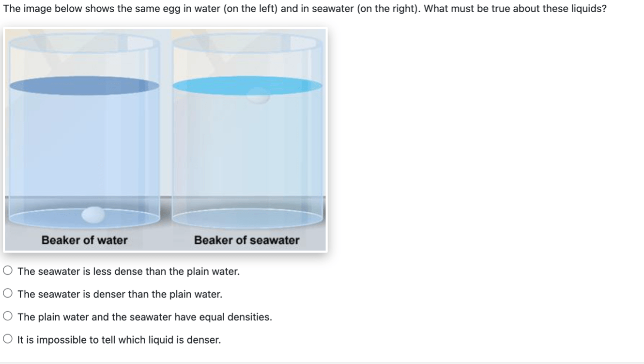Click the 'Beaker of water' caption
The image size is (644, 364).
point(85,240)
